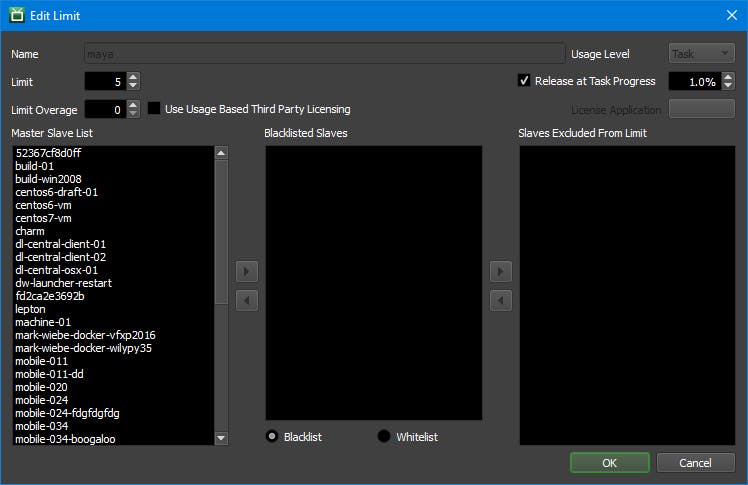Viewport: 748px width, 485px height.
Task: Click the Cancel button
Action: pyautogui.click(x=695, y=463)
